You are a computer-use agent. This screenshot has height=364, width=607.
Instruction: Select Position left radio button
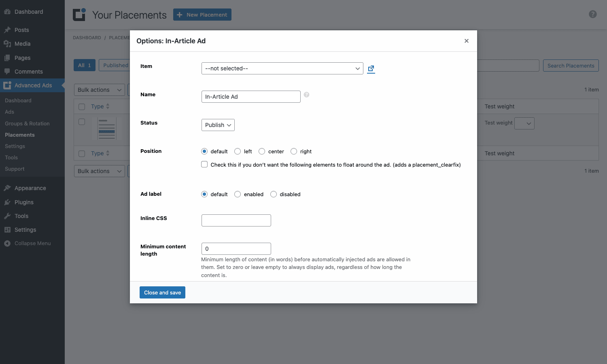coord(238,151)
